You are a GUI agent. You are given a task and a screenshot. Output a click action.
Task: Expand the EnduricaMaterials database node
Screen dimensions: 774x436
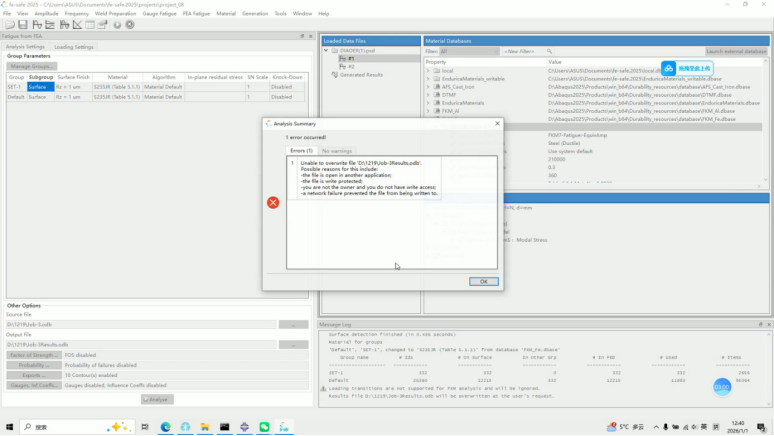(x=428, y=103)
